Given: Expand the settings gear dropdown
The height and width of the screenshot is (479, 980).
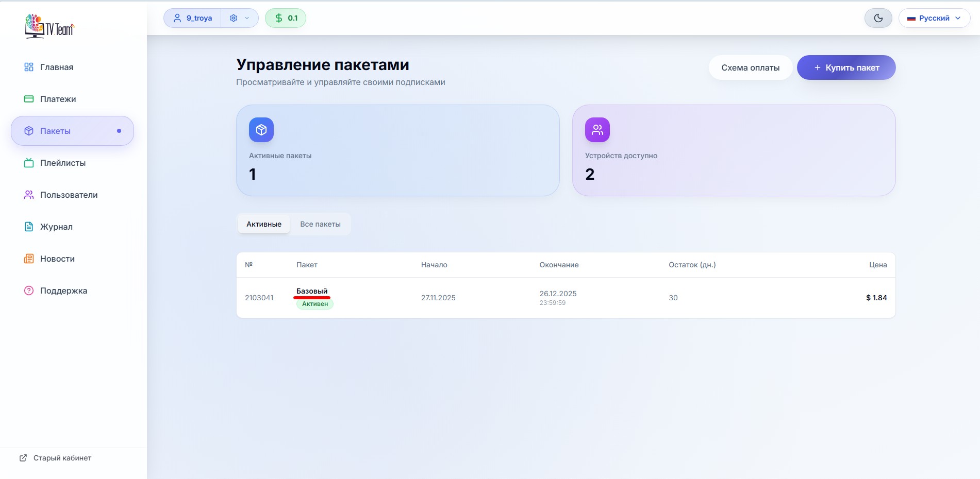Looking at the screenshot, I should click(x=240, y=18).
